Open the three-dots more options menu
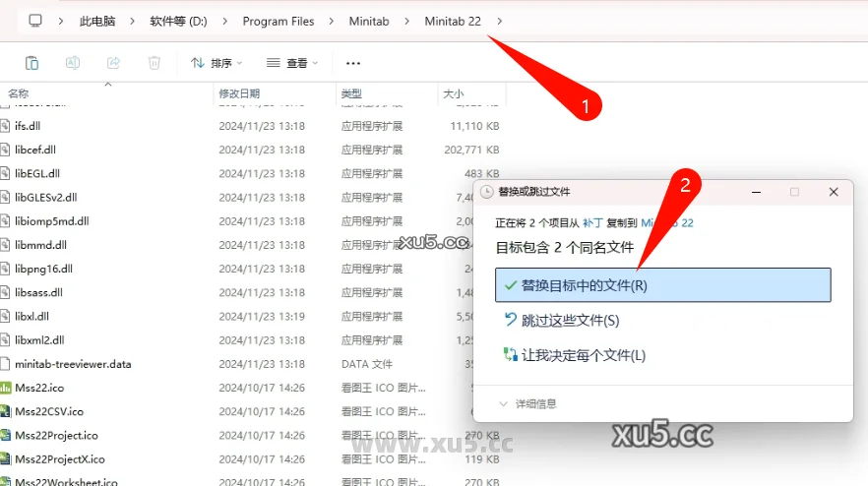This screenshot has width=868, height=486. pyautogui.click(x=353, y=63)
